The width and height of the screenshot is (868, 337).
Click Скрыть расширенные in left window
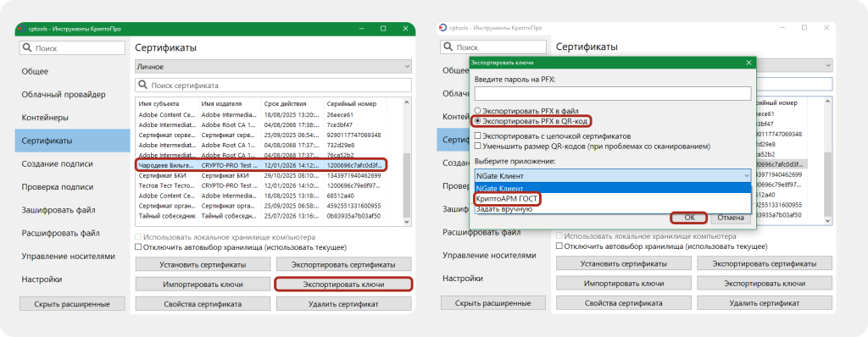pyautogui.click(x=72, y=304)
